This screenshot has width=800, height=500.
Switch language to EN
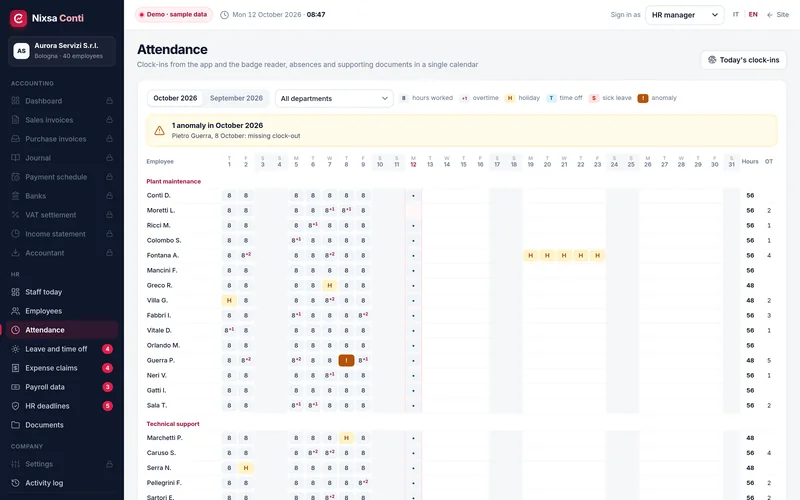tap(753, 15)
